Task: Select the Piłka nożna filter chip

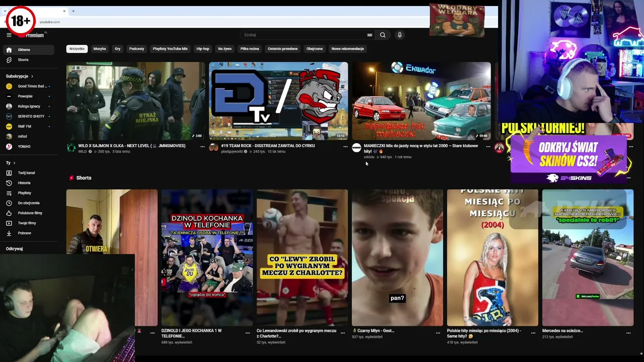Action: pyautogui.click(x=250, y=49)
